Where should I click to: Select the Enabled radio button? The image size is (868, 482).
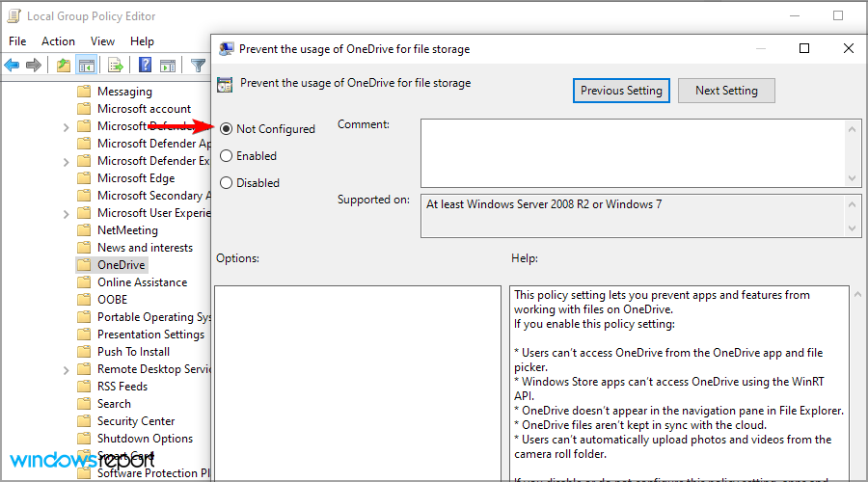[x=226, y=156]
